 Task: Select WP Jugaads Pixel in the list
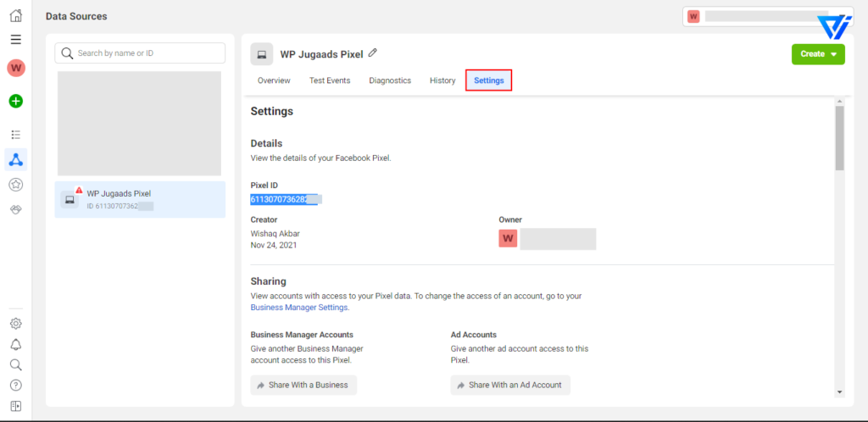pos(140,200)
